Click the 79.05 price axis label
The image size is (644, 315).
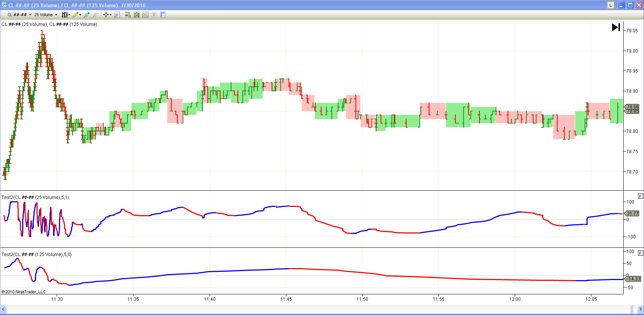(x=632, y=31)
